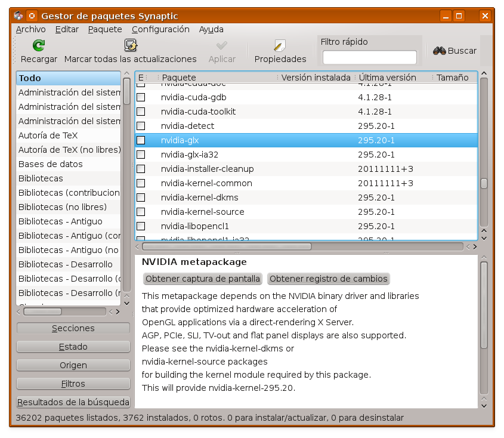The image size is (504, 438).
Task: Click package list scroll-right arrow
Action: click(x=475, y=246)
